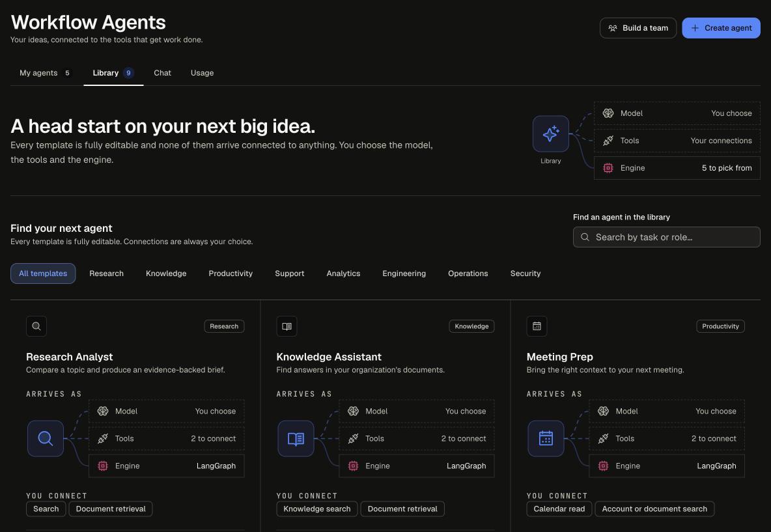Click the Productivity tag on Meeting Prep card
The image size is (771, 532).
(x=720, y=326)
